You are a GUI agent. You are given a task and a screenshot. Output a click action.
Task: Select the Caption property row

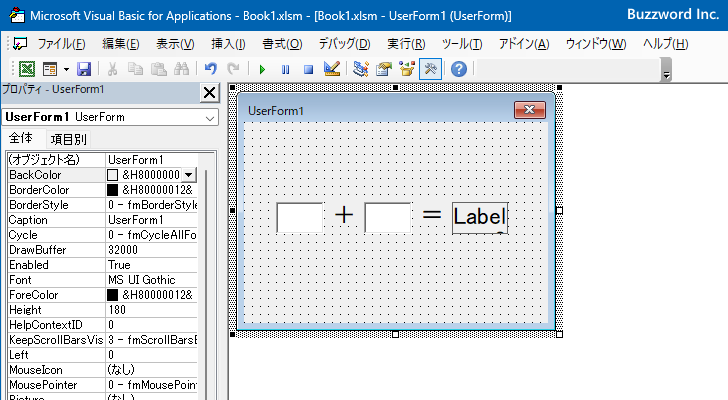pyautogui.click(x=103, y=220)
